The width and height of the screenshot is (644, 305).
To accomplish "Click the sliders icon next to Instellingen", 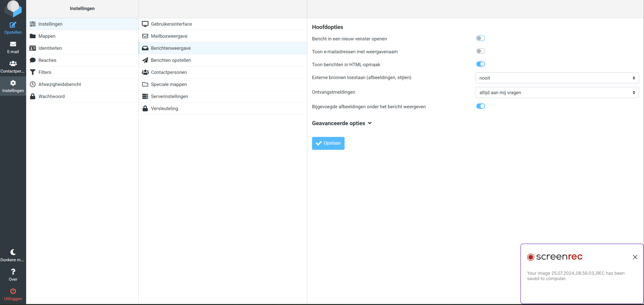I will pos(33,24).
